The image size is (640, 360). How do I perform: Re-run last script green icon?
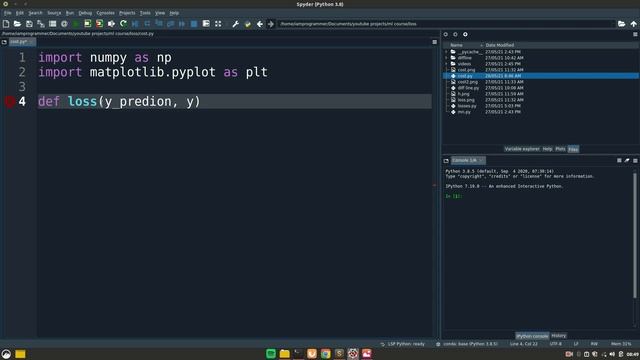click(x=123, y=24)
